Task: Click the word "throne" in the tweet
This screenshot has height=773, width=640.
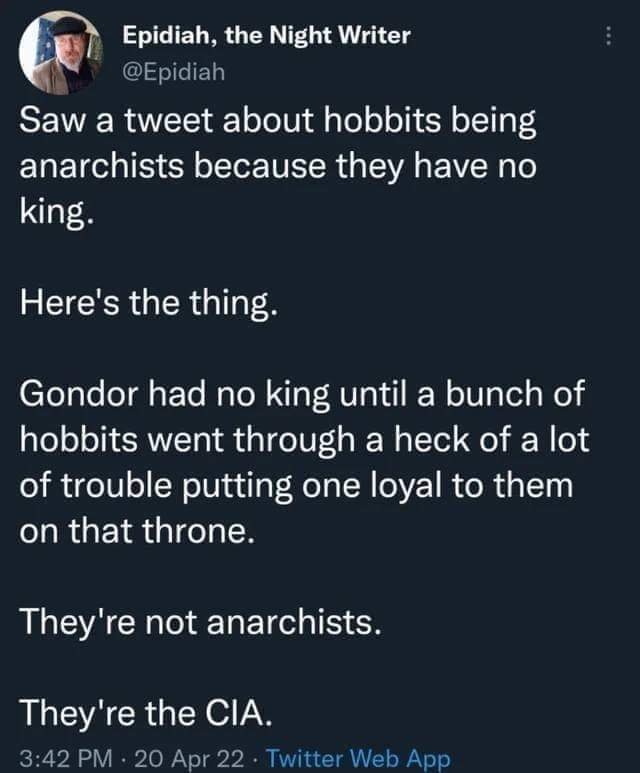Action: (x=195, y=530)
